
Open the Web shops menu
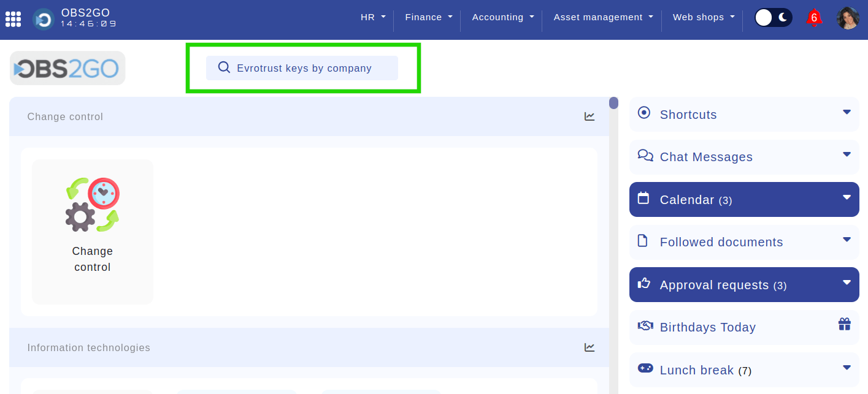point(703,17)
